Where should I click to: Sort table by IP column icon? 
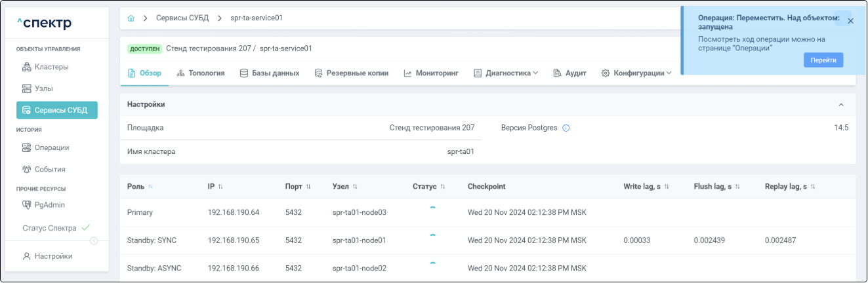pyautogui.click(x=220, y=187)
